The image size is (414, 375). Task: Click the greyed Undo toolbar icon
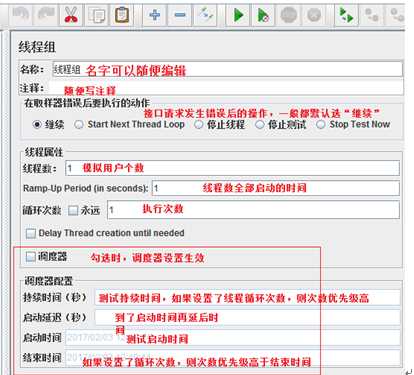click(x=21, y=15)
